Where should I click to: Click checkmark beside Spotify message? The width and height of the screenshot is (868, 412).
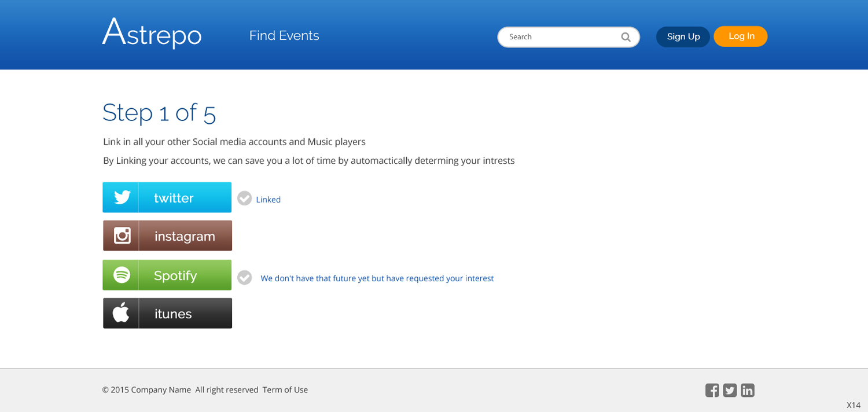[245, 278]
